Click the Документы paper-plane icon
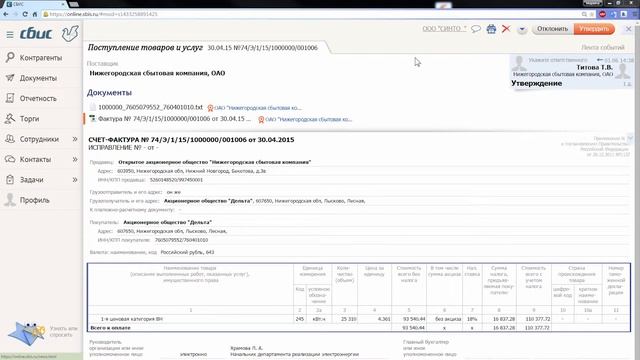The image size is (640, 360). 10,78
